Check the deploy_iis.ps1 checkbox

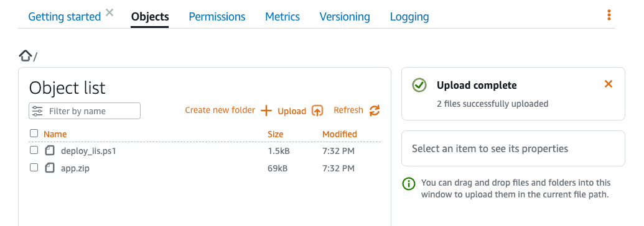coord(34,150)
